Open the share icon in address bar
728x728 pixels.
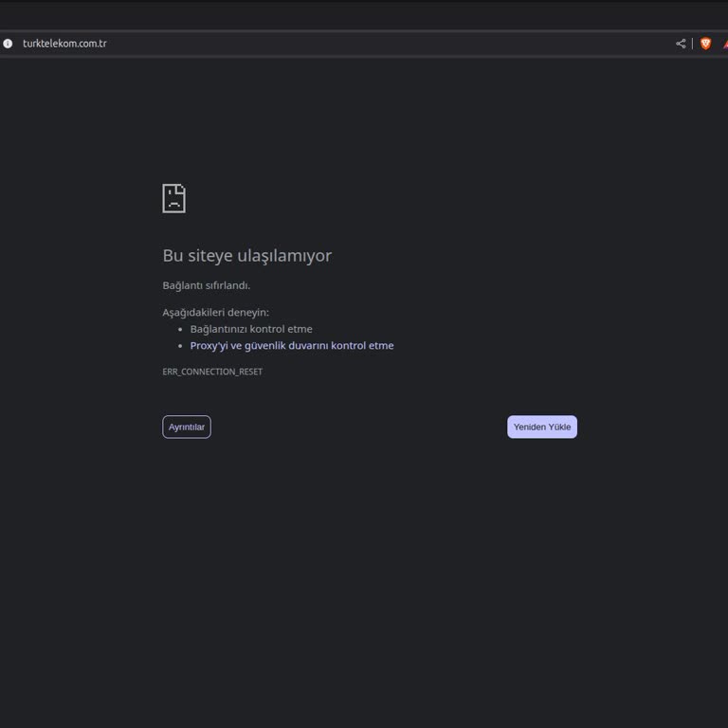(x=681, y=44)
